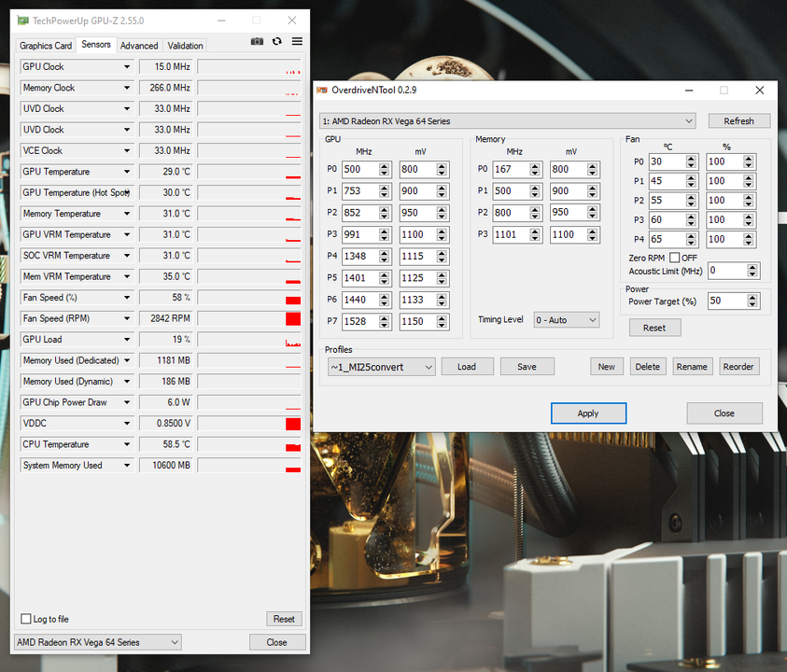Click the Fan Speed (RPM) sensor graph
This screenshot has width=787, height=672.
click(249, 318)
